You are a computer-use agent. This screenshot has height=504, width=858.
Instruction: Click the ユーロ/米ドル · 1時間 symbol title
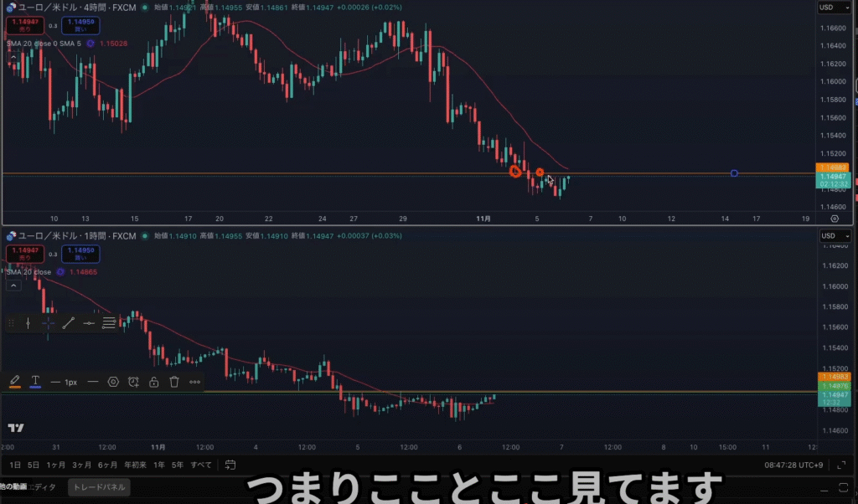pyautogui.click(x=76, y=236)
